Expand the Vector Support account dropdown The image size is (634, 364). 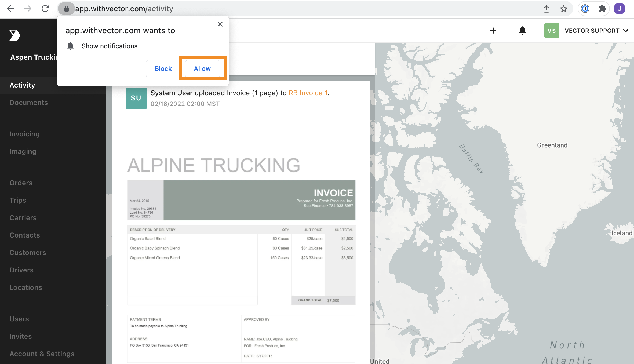(x=626, y=31)
